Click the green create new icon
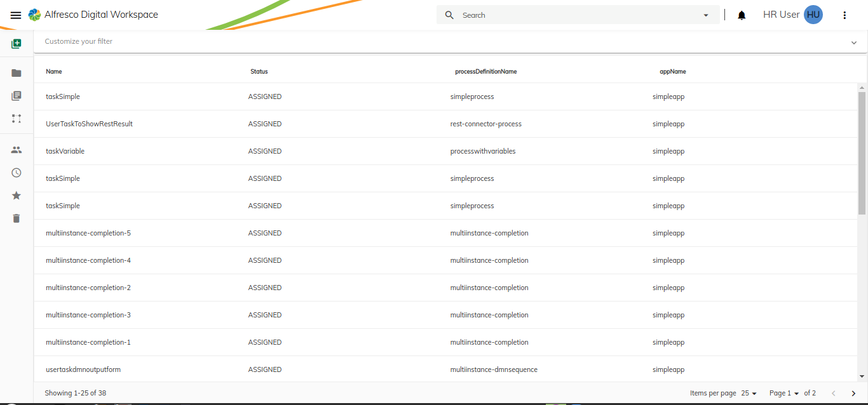 click(17, 44)
